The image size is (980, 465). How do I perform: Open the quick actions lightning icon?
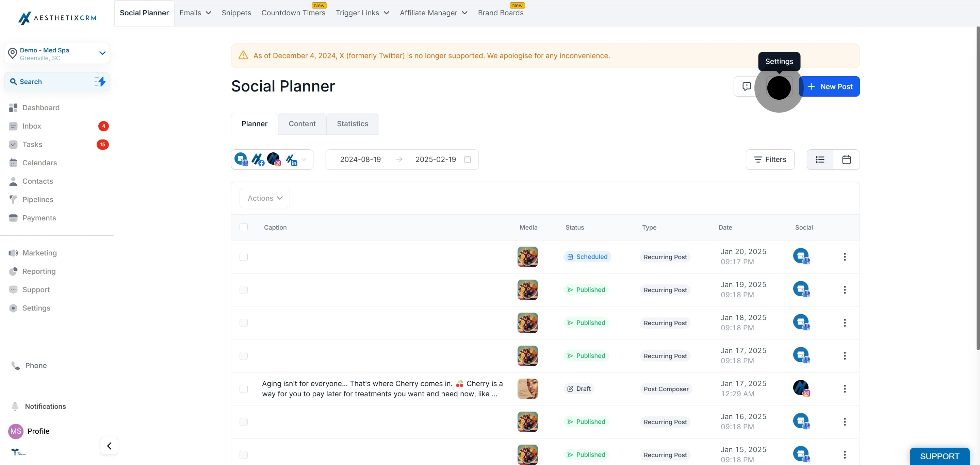click(100, 81)
